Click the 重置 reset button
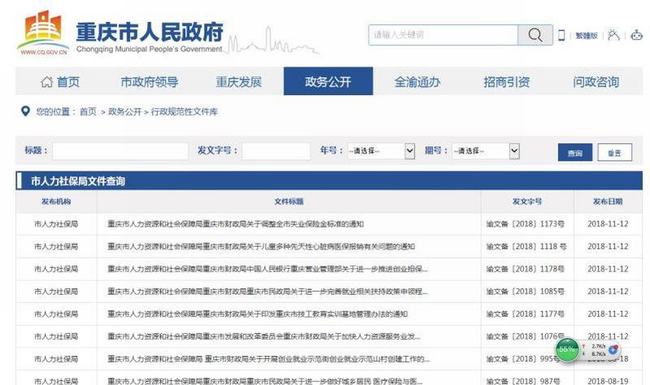The image size is (650, 385). click(615, 153)
